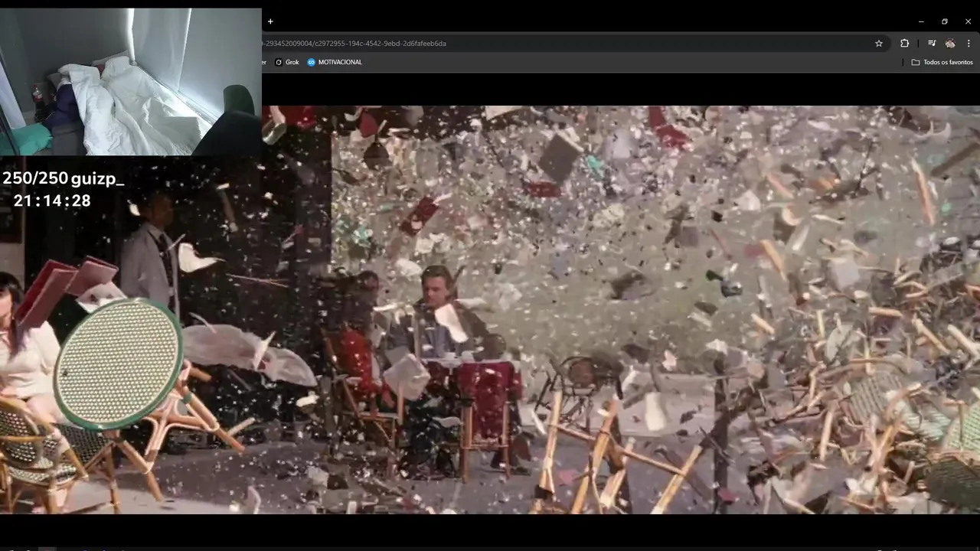The width and height of the screenshot is (980, 551).
Task: Click the webcam overlay thumbnail
Action: pos(131,83)
